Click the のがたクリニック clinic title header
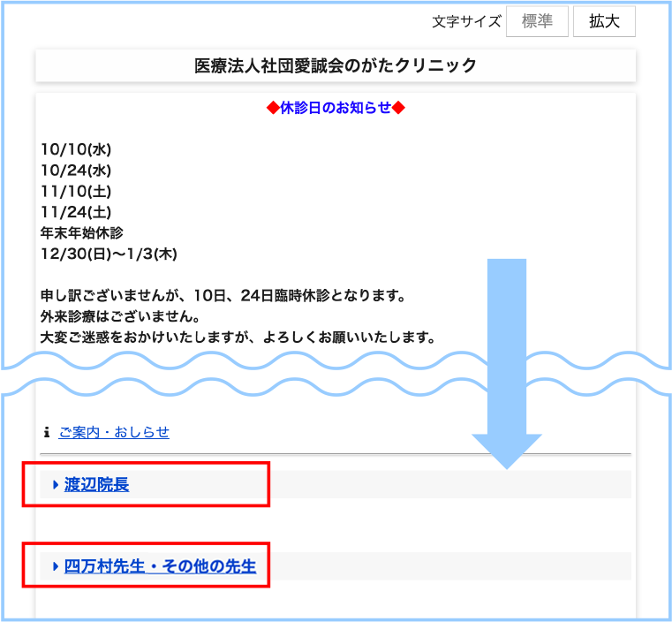This screenshot has width=672, height=622. pyautogui.click(x=336, y=65)
